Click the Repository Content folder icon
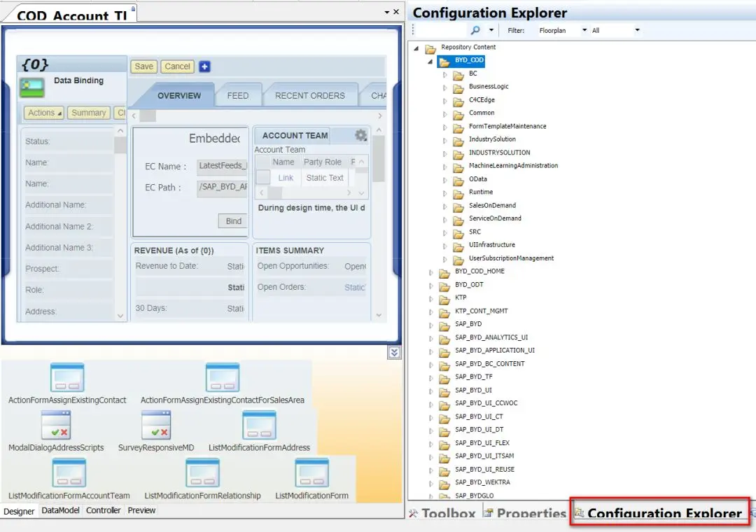The image size is (756, 532). [x=430, y=48]
